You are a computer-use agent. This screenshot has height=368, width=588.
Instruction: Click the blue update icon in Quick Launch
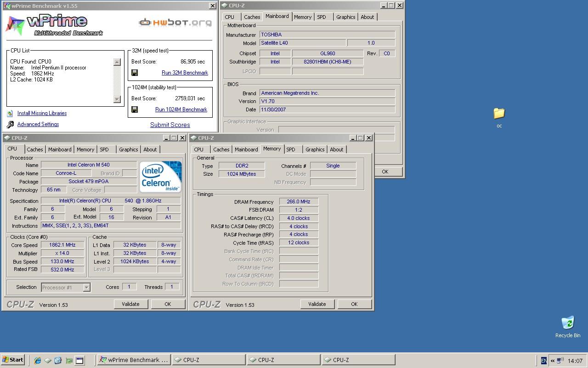(58, 360)
